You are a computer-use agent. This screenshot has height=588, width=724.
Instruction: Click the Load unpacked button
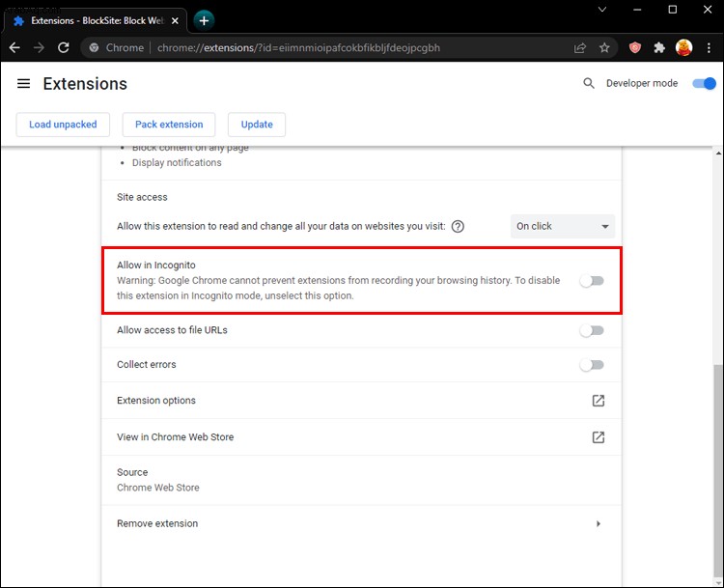click(x=63, y=125)
